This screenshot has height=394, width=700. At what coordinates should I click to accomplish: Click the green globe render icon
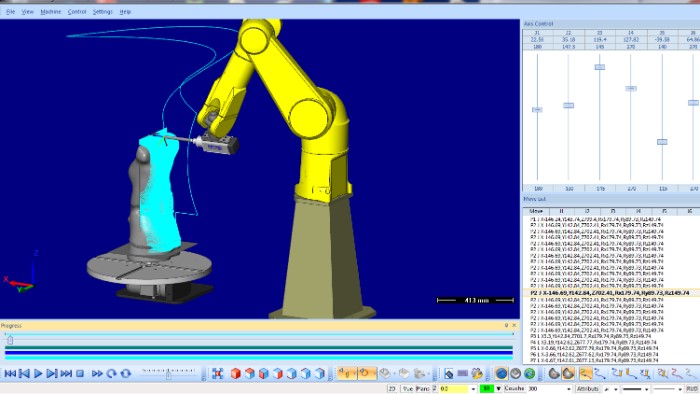coord(529,373)
